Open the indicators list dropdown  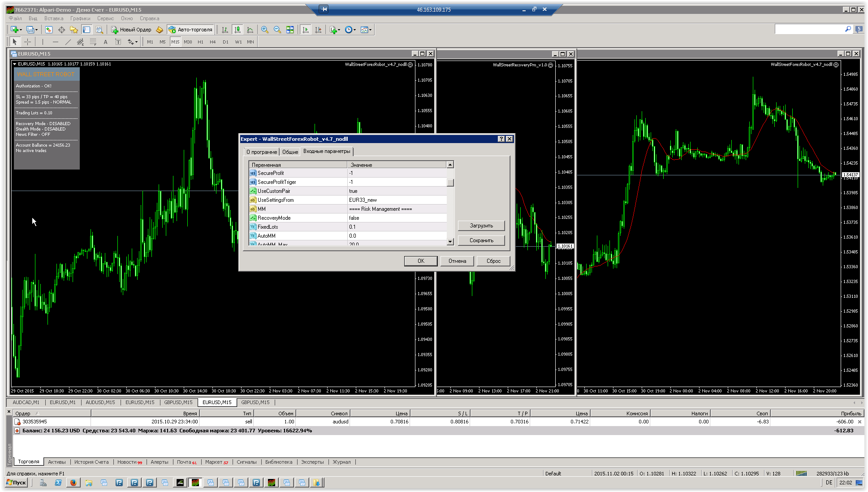335,30
